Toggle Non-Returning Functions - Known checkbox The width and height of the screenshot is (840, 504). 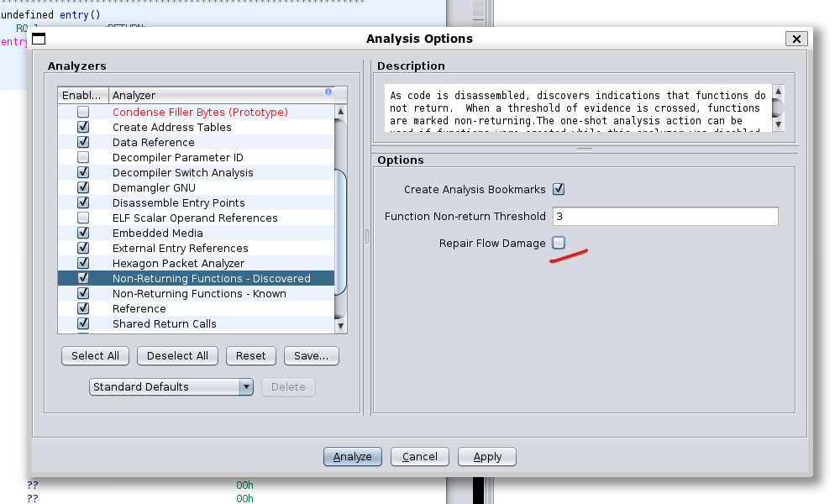point(83,293)
